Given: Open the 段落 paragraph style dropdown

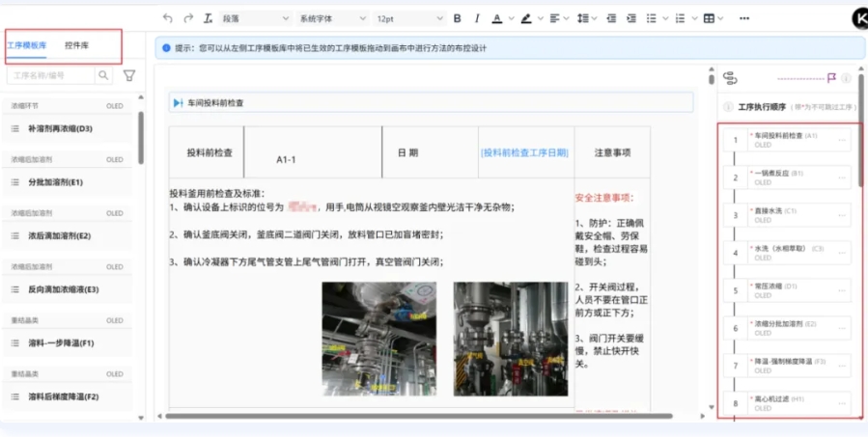Looking at the screenshot, I should point(255,18).
